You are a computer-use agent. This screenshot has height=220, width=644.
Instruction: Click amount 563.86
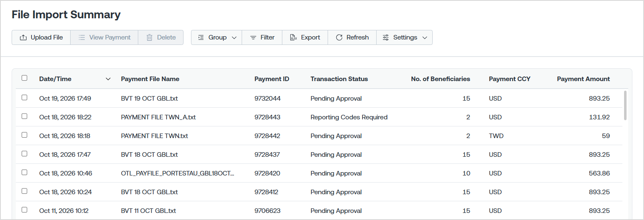point(599,173)
